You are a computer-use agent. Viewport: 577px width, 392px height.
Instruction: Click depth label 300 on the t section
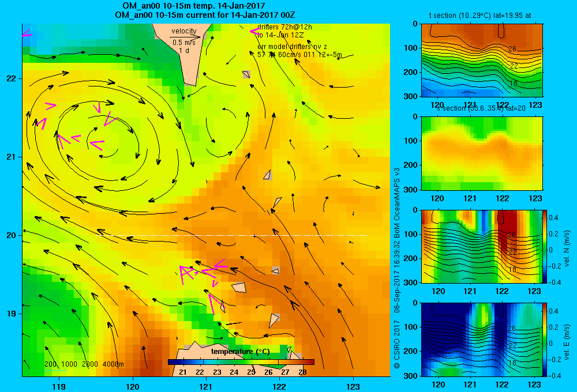(x=410, y=96)
